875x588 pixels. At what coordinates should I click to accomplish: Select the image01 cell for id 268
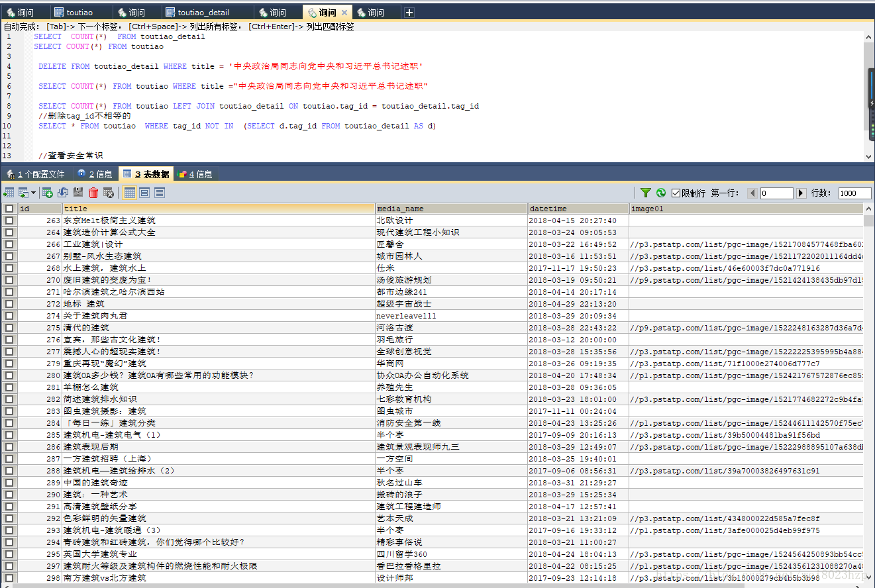[x=746, y=268]
